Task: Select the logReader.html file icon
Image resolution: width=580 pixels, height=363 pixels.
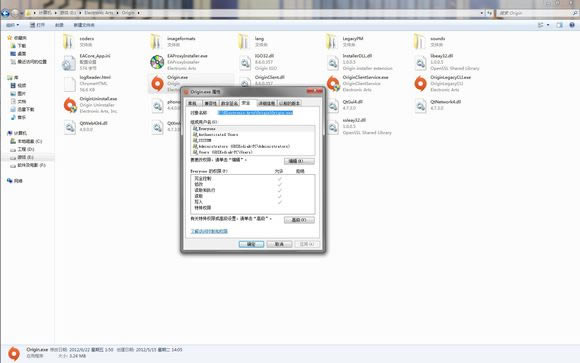Action: pos(70,84)
